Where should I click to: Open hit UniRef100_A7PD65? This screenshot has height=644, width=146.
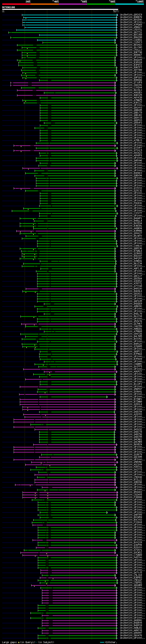click(x=131, y=25)
